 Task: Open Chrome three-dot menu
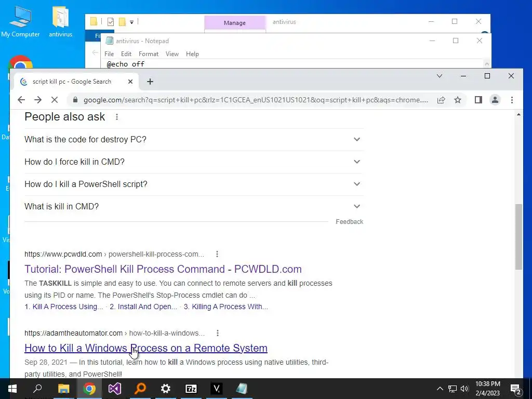[x=512, y=100]
